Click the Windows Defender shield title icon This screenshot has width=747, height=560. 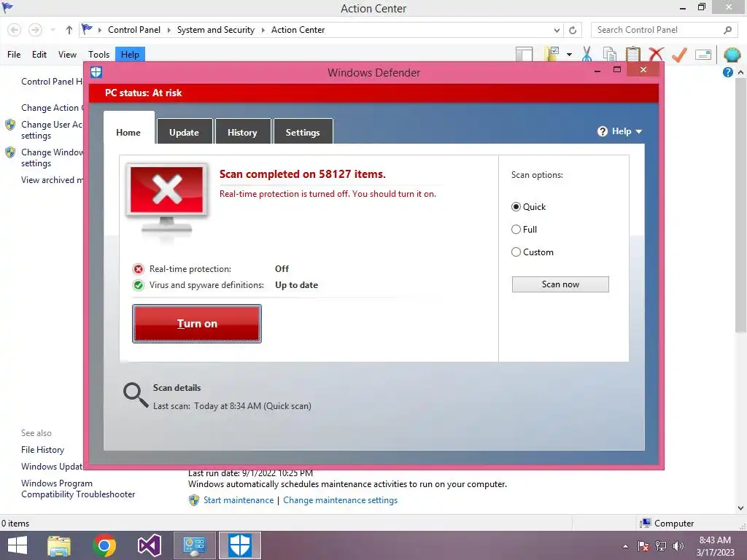(96, 72)
